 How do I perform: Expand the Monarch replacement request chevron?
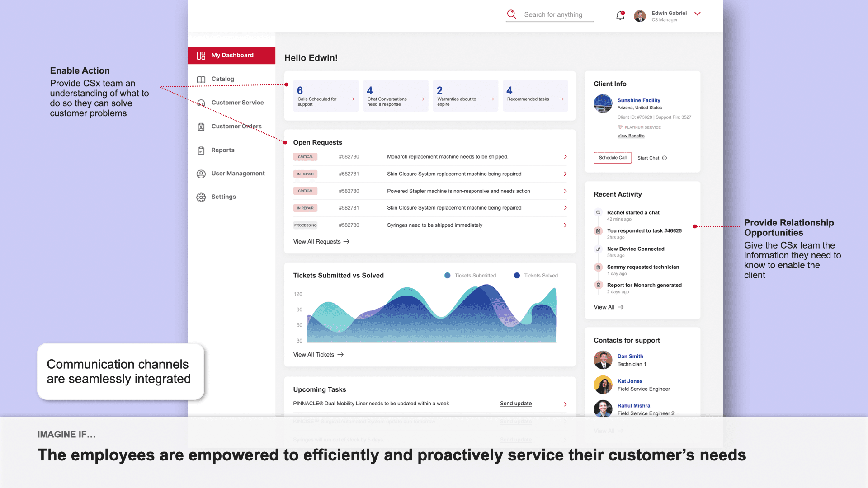coord(565,157)
